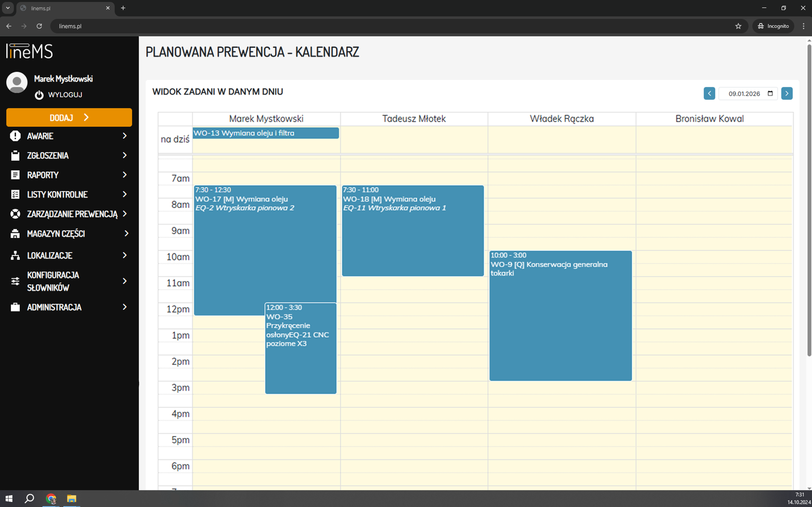
Task: Click the 09.01.2026 date field
Action: 748,94
